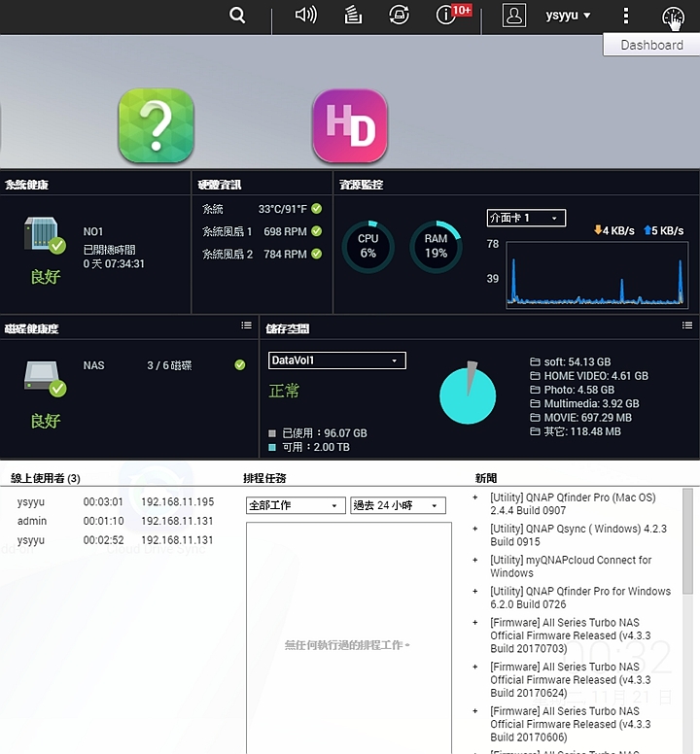The width and height of the screenshot is (700, 754).
Task: Open background tasks stack icon
Action: (353, 16)
